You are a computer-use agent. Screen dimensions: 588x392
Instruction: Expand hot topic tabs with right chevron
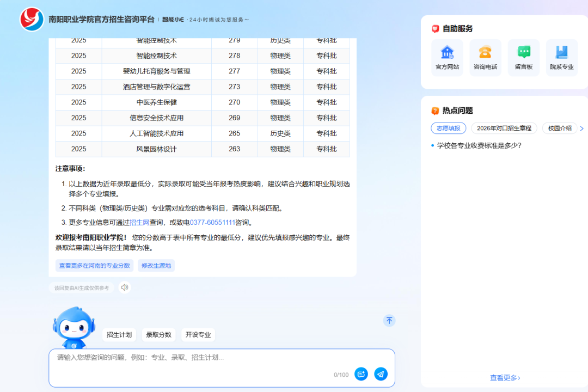click(x=581, y=128)
